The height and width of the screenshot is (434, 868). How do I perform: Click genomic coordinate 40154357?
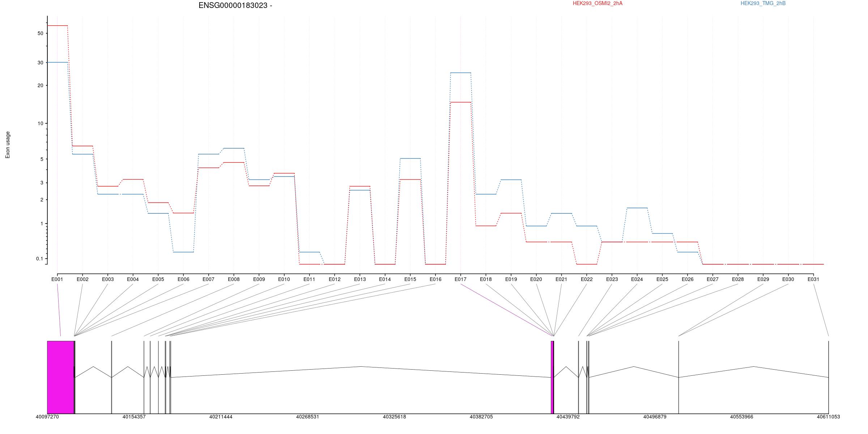coord(134,417)
